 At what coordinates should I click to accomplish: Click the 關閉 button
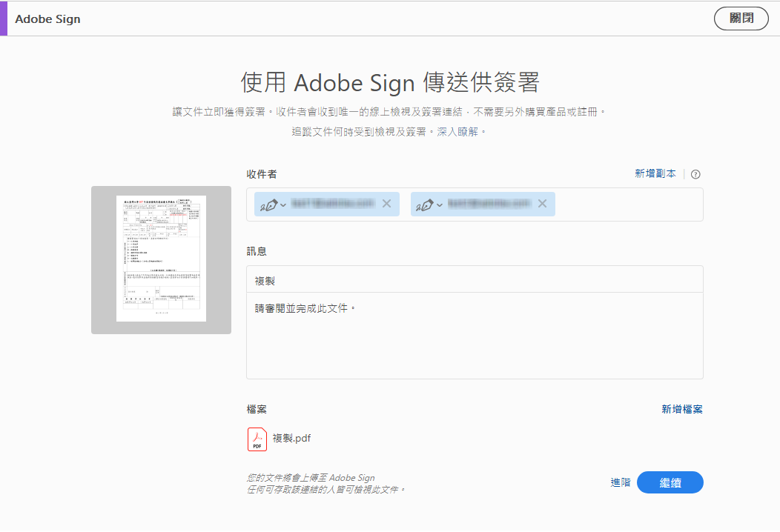(x=741, y=19)
